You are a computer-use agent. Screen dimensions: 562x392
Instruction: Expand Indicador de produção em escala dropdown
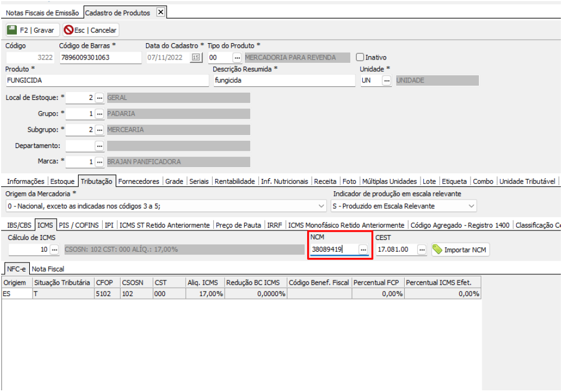click(x=472, y=206)
